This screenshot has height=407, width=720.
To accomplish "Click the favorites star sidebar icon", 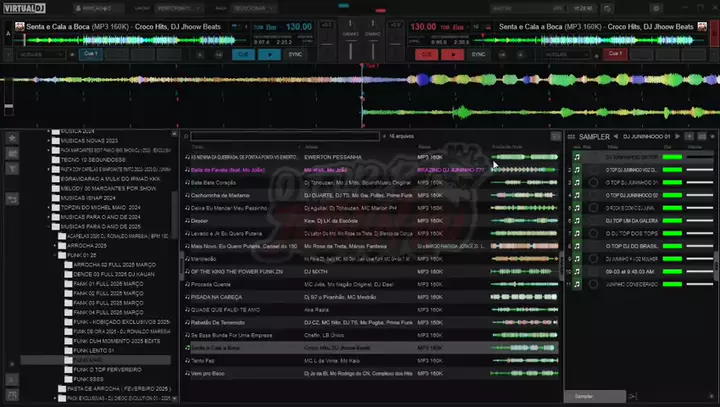I will pyautogui.click(x=12, y=138).
